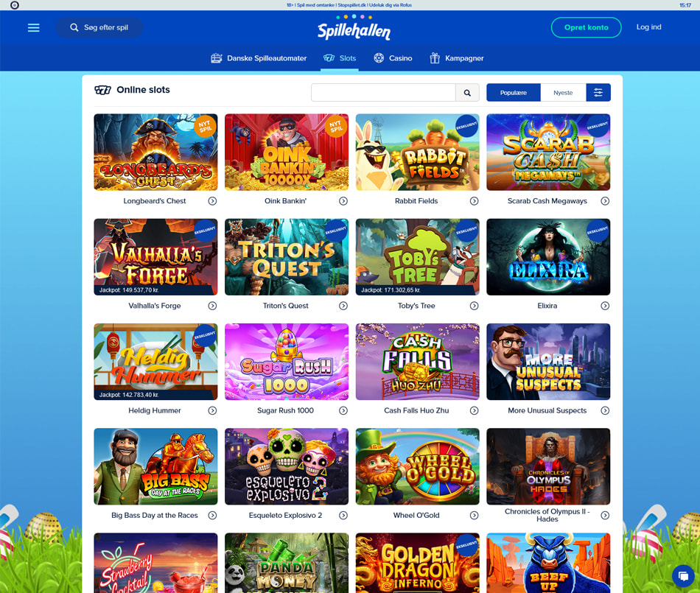
Task: Click the arrow icon beside Sugar Rush 1000
Action: point(343,410)
